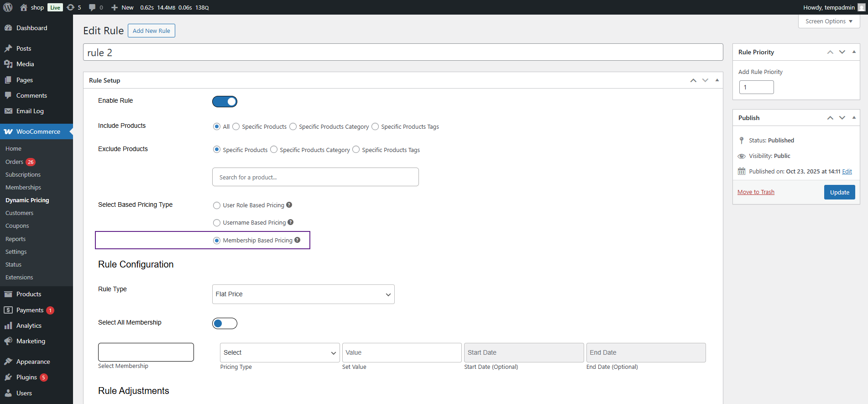Image resolution: width=868 pixels, height=404 pixels.
Task: Open the shop home icon link
Action: (24, 7)
